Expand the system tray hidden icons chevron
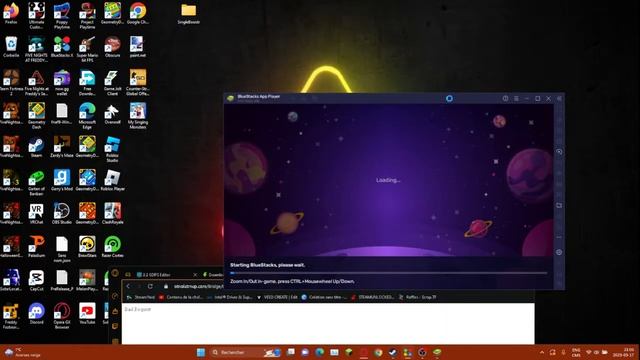This screenshot has height=360, width=640. (x=542, y=352)
